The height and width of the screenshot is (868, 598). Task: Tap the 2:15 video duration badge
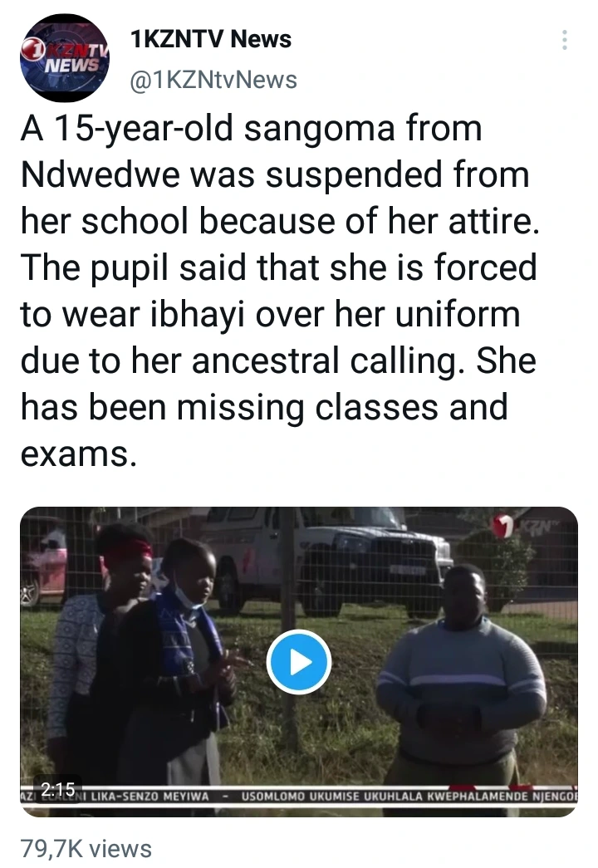coord(58,788)
